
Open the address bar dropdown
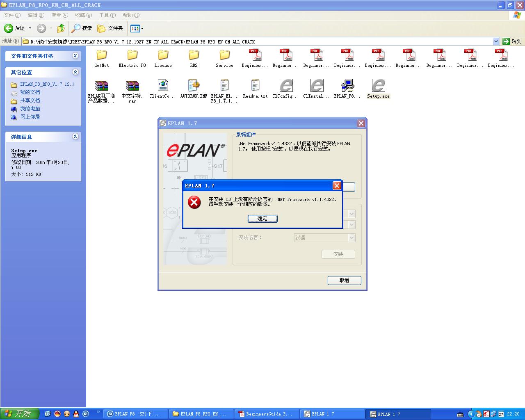(496, 41)
